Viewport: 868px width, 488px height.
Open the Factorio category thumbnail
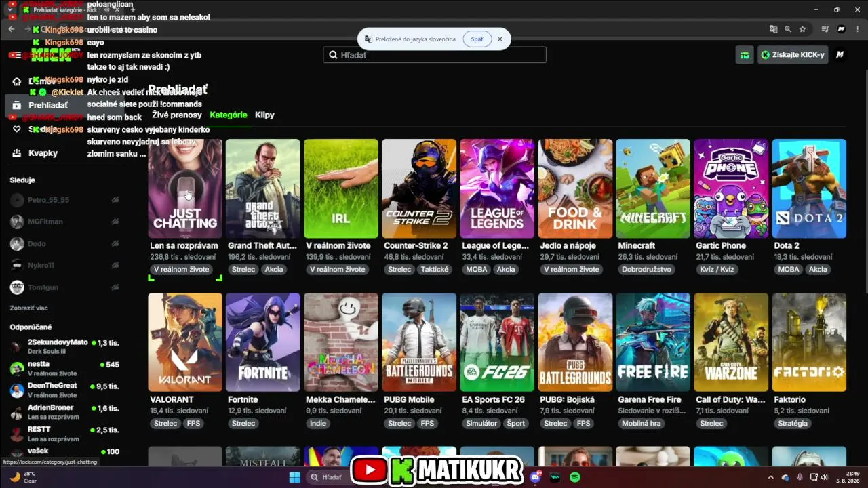tap(809, 342)
